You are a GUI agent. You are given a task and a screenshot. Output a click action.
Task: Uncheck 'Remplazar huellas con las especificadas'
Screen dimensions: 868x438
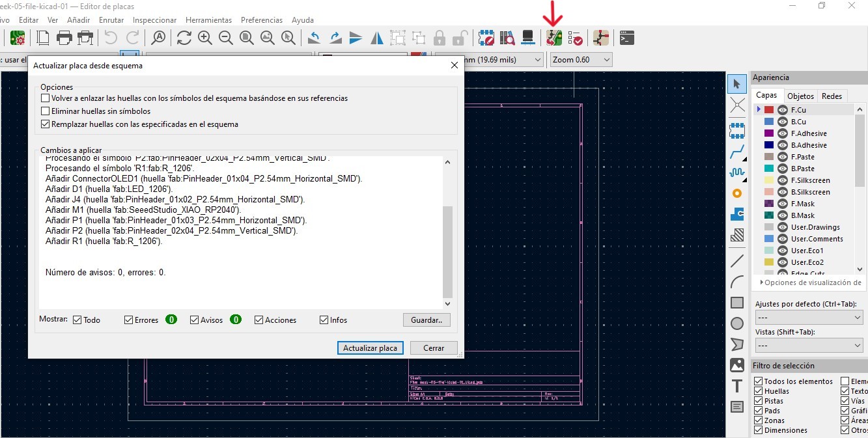pyautogui.click(x=45, y=124)
